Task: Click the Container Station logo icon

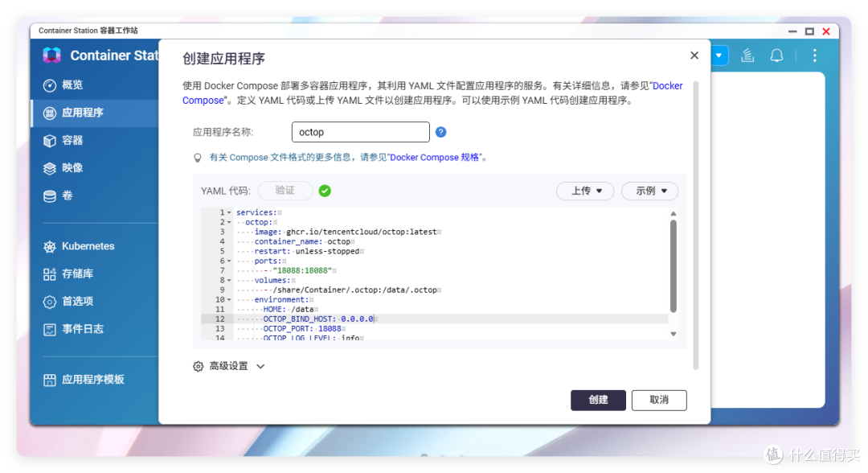Action: point(52,55)
